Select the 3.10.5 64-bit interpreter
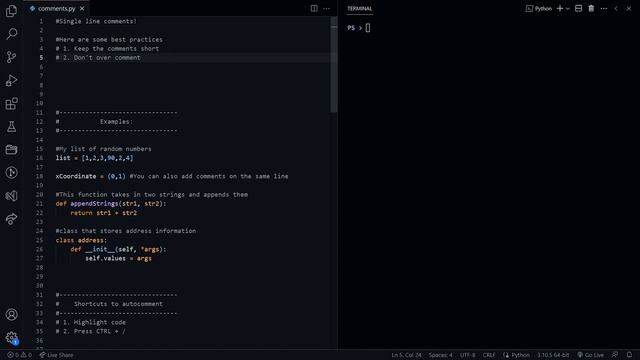The width and height of the screenshot is (640, 360). 553,355
